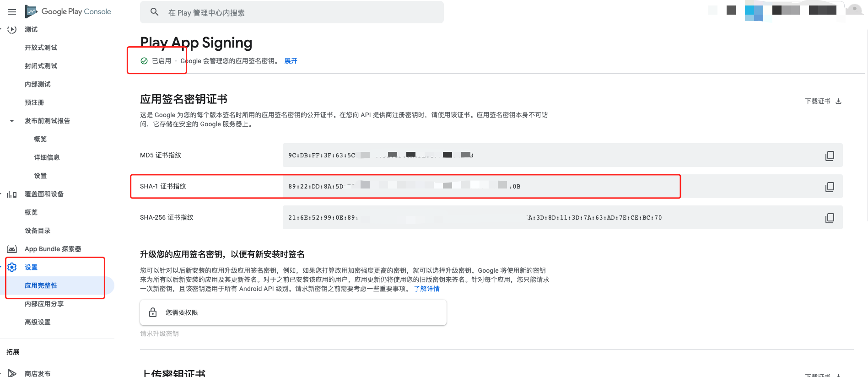The height and width of the screenshot is (377, 868).
Task: Click 展开 link under Play App Signing
Action: [291, 61]
